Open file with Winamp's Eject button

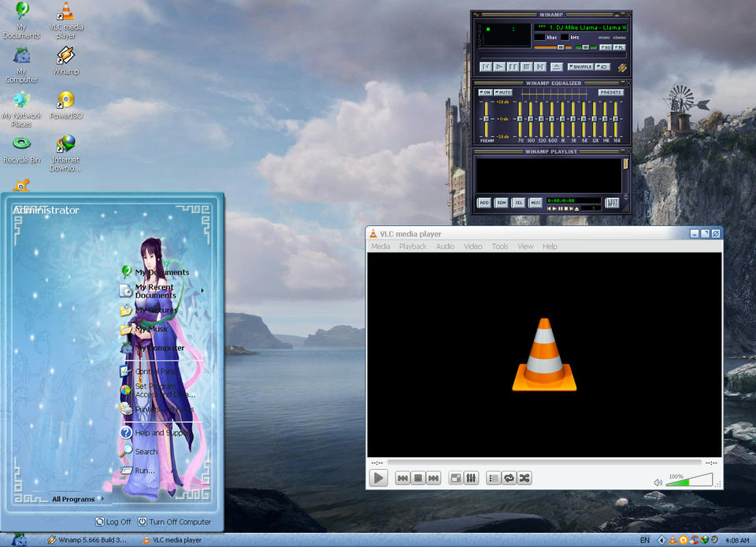pyautogui.click(x=557, y=67)
